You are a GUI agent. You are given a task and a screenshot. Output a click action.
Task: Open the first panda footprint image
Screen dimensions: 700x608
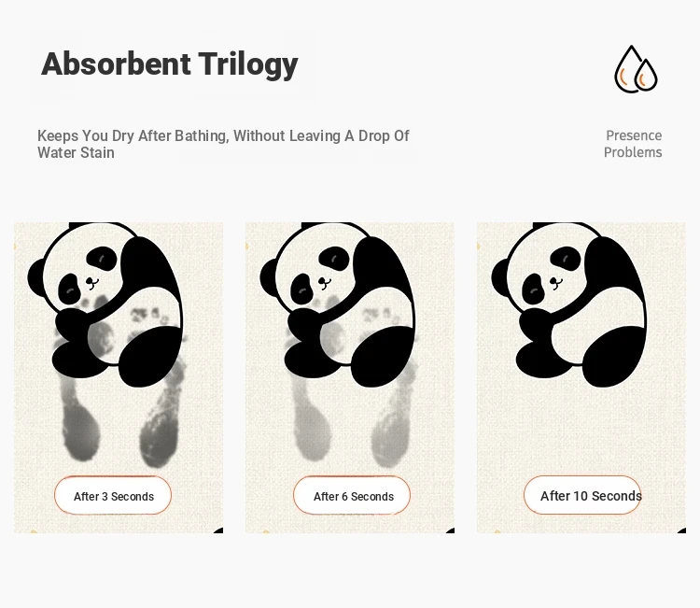(119, 377)
